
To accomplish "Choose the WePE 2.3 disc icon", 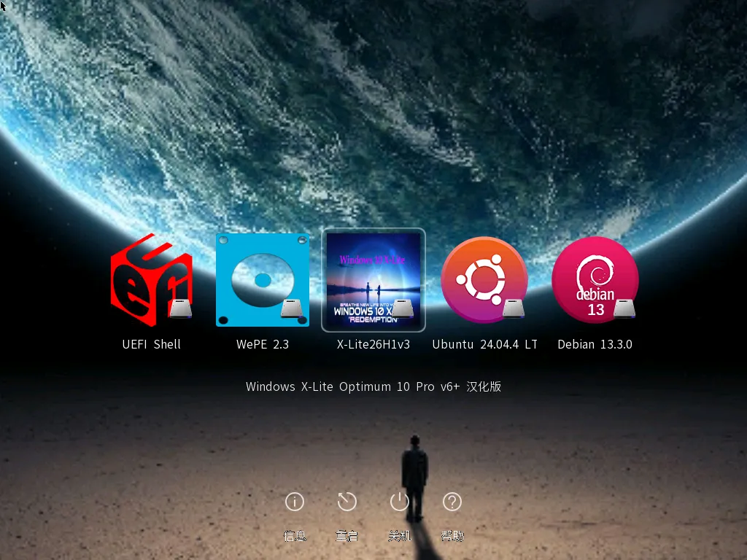I will 263,280.
